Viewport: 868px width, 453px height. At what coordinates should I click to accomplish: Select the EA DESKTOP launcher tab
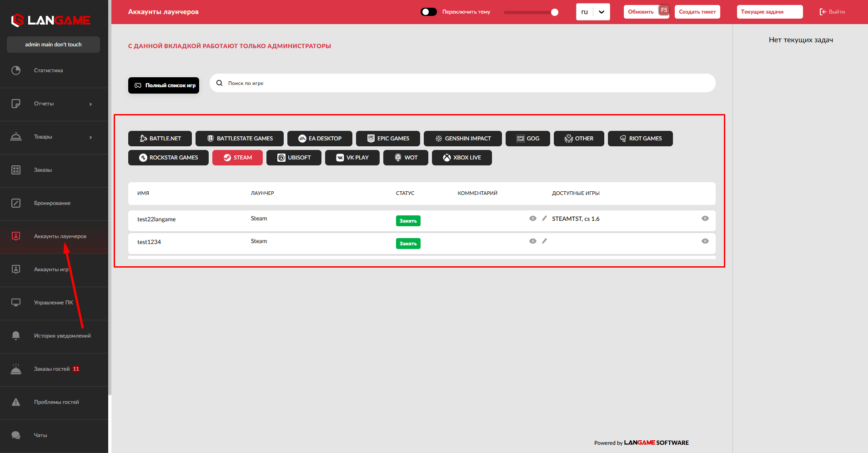click(320, 139)
